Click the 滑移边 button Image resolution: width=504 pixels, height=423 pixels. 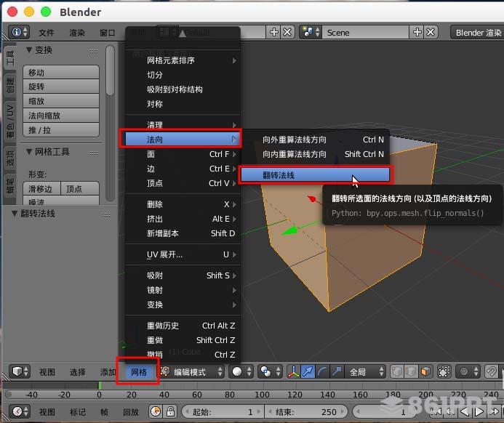41,188
